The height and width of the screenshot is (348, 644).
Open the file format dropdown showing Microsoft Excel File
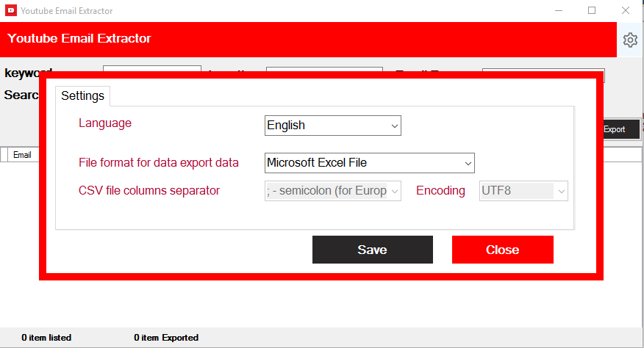pyautogui.click(x=370, y=163)
